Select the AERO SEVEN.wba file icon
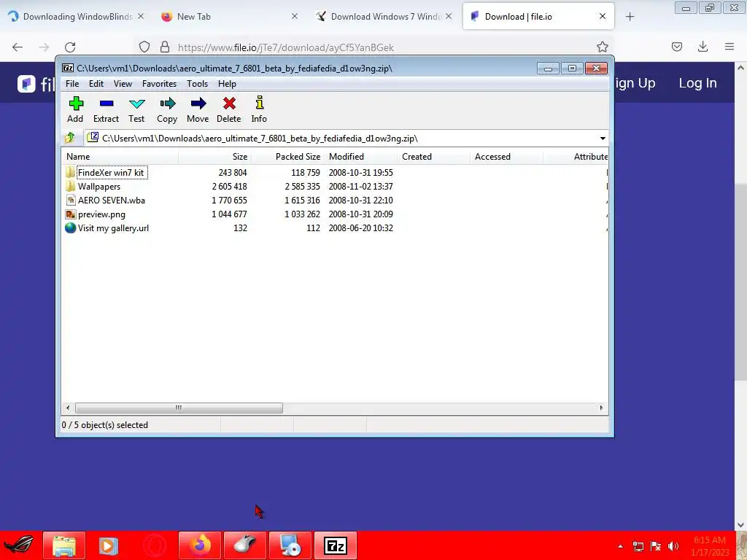Screen dimensions: 747x560 coord(71,200)
